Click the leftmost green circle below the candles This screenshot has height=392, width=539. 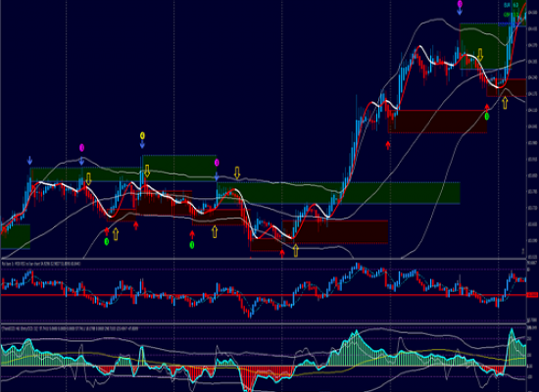(107, 242)
